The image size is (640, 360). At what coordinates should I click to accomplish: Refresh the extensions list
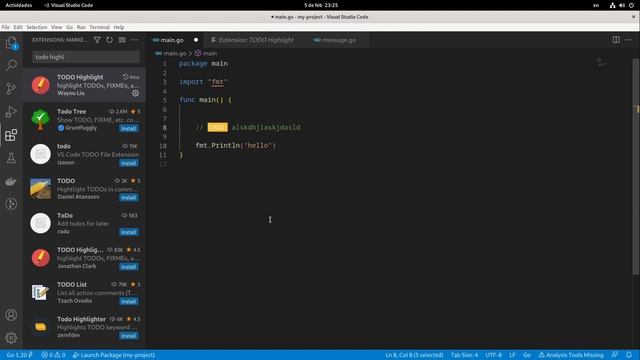pyautogui.click(x=109, y=40)
